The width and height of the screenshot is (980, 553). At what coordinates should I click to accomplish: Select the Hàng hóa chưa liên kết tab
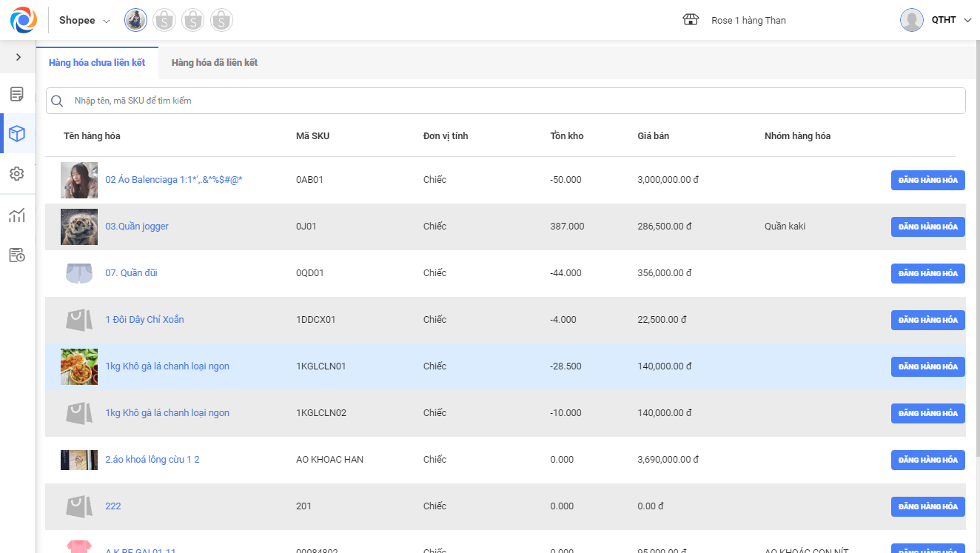(x=97, y=63)
